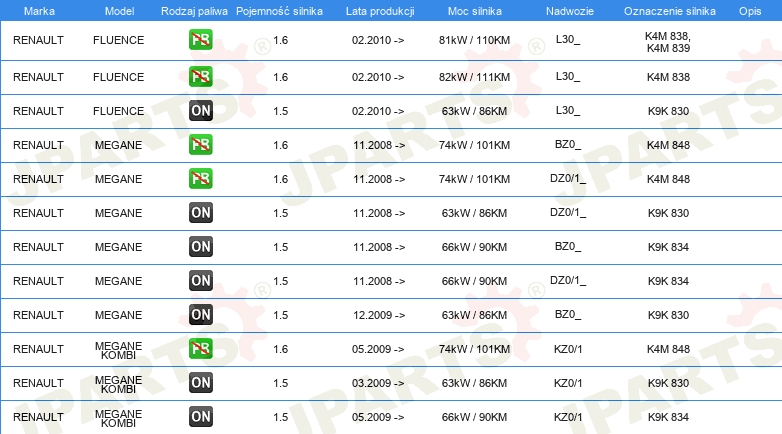Click the Oznaczenie silnika column header
Image resolution: width=782 pixels, height=434 pixels.
click(670, 11)
